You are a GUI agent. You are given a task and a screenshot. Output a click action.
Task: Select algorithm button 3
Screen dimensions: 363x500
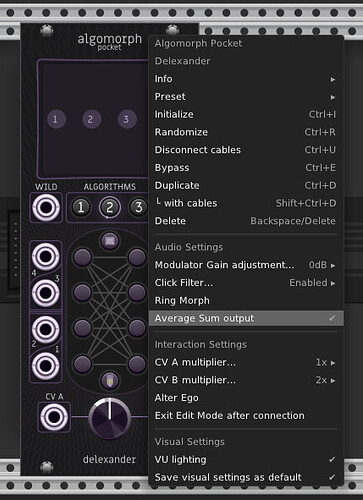(x=138, y=207)
